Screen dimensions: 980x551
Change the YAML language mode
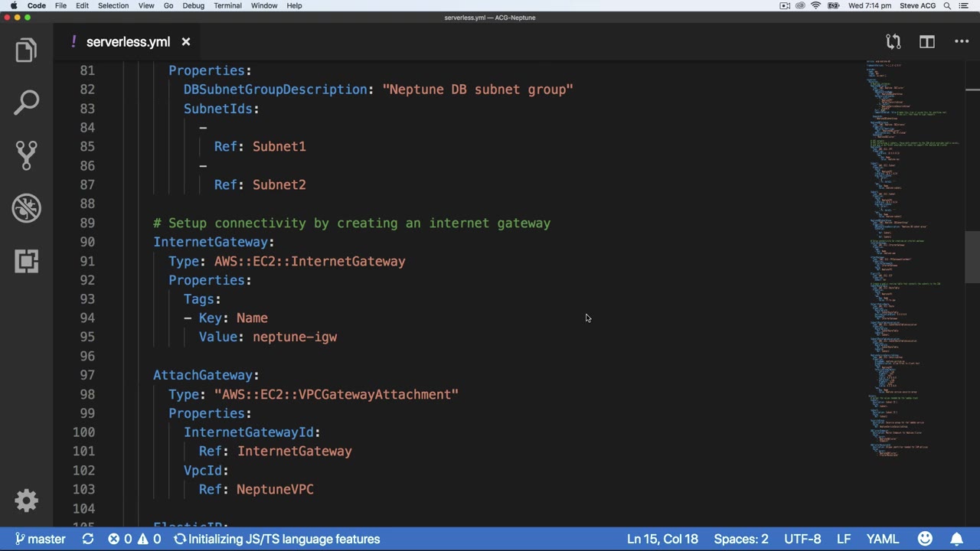point(882,539)
